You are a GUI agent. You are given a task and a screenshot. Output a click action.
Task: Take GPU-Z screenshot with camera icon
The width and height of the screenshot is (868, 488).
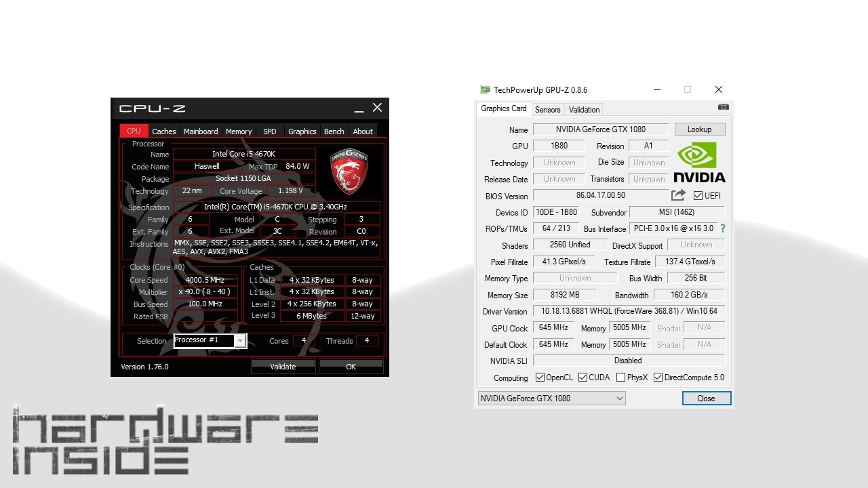tap(724, 107)
